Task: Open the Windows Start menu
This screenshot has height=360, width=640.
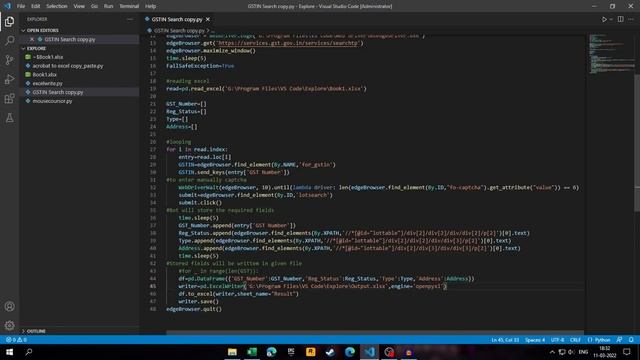Action: tap(9, 352)
